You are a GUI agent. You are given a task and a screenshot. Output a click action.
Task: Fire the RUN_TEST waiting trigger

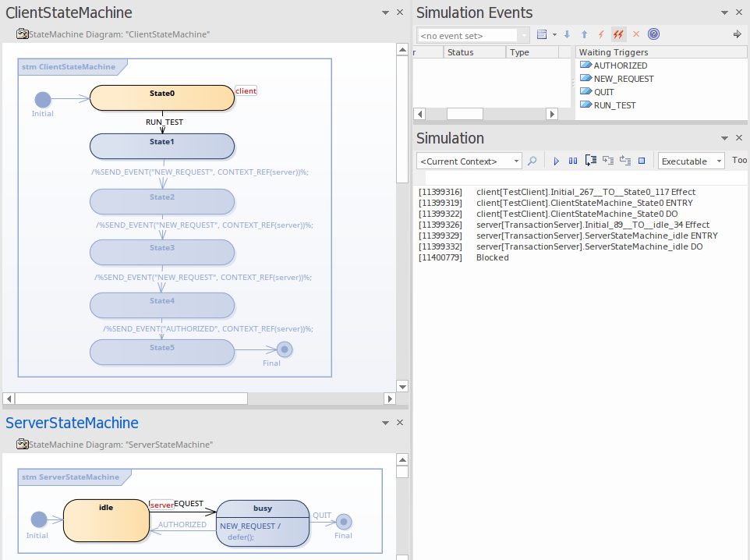coord(614,105)
